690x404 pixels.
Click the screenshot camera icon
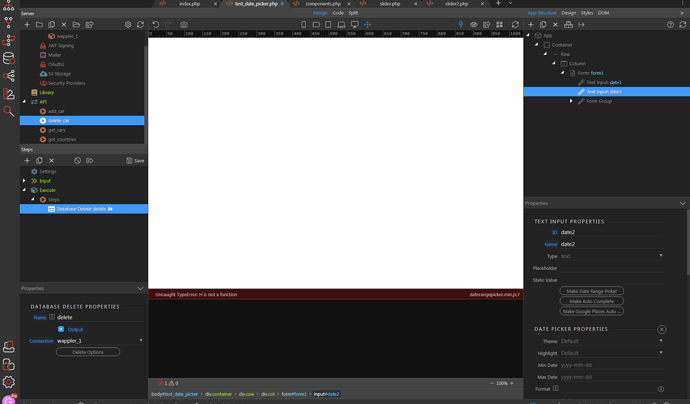pyautogui.click(x=184, y=25)
